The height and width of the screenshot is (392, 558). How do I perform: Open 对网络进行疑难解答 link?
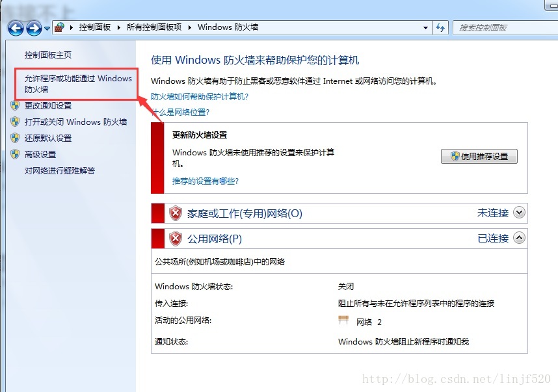[60, 171]
